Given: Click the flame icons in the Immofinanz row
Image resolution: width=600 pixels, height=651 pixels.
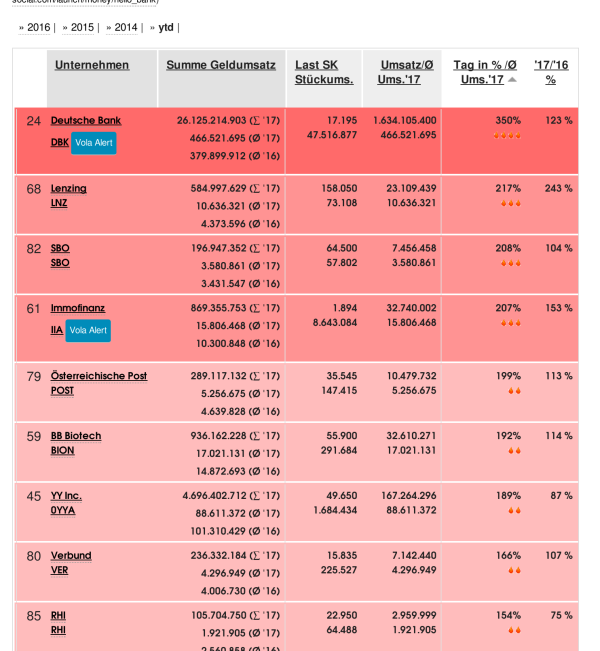Looking at the screenshot, I should (510, 323).
